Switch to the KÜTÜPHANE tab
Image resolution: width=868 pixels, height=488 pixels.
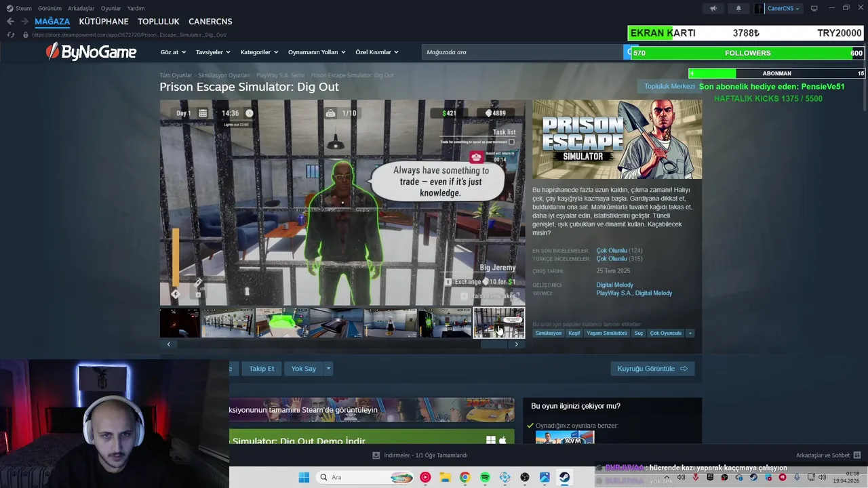(x=104, y=22)
